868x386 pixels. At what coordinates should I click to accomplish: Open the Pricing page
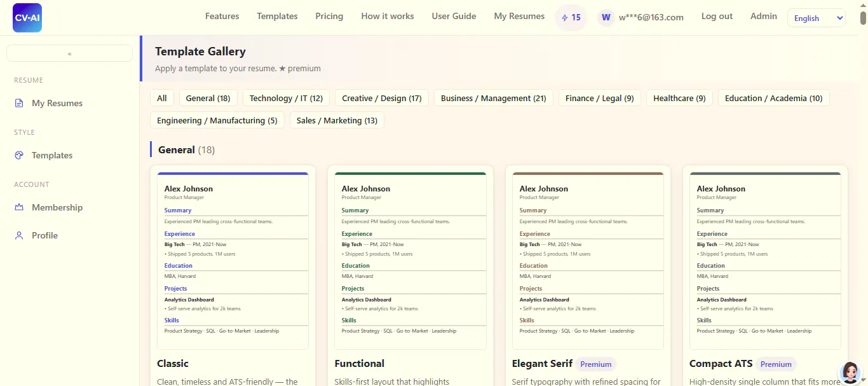(x=329, y=17)
